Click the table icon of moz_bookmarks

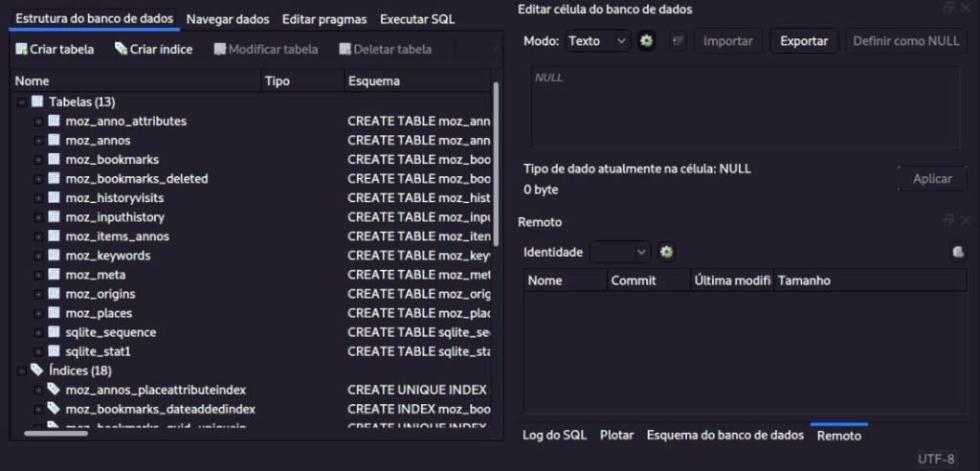pyautogui.click(x=54, y=160)
